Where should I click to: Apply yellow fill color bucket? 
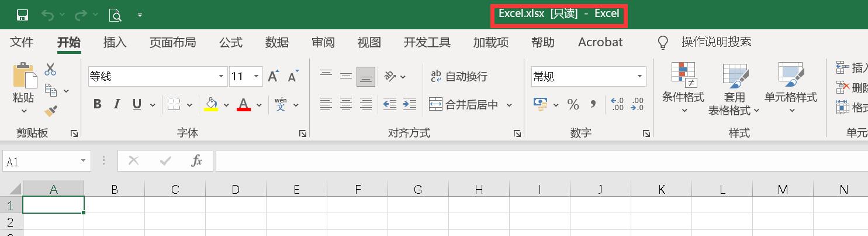211,104
